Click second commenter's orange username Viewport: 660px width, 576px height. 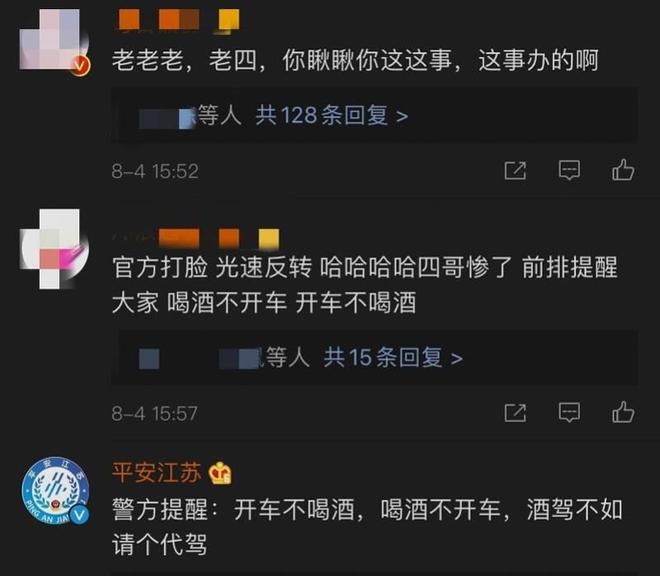tap(196, 238)
